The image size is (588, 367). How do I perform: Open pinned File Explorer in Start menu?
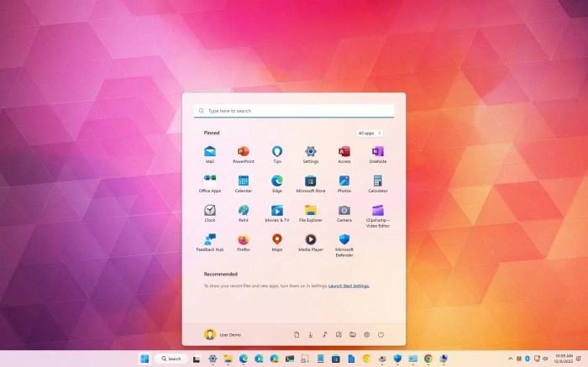tap(311, 213)
